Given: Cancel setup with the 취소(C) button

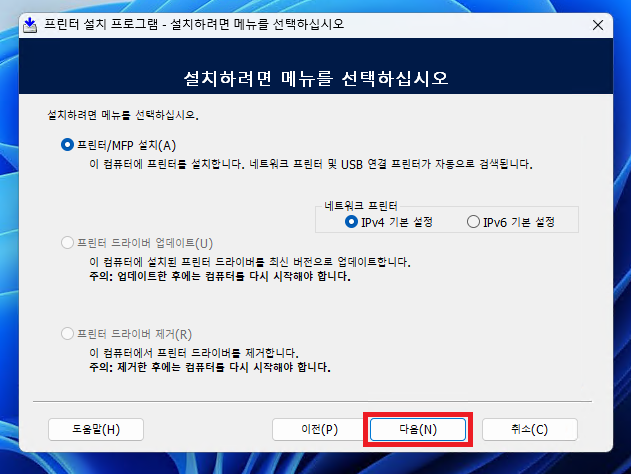Looking at the screenshot, I should (529, 429).
